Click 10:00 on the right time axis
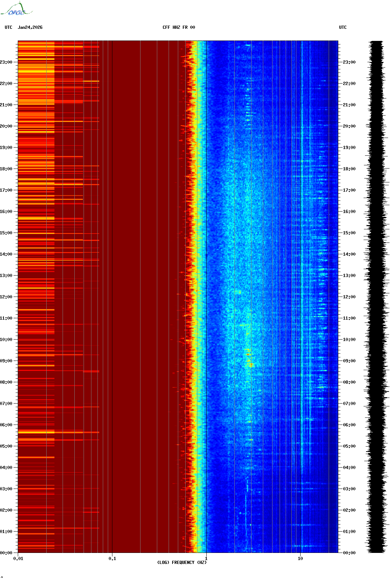392x581 pixels. (349, 340)
